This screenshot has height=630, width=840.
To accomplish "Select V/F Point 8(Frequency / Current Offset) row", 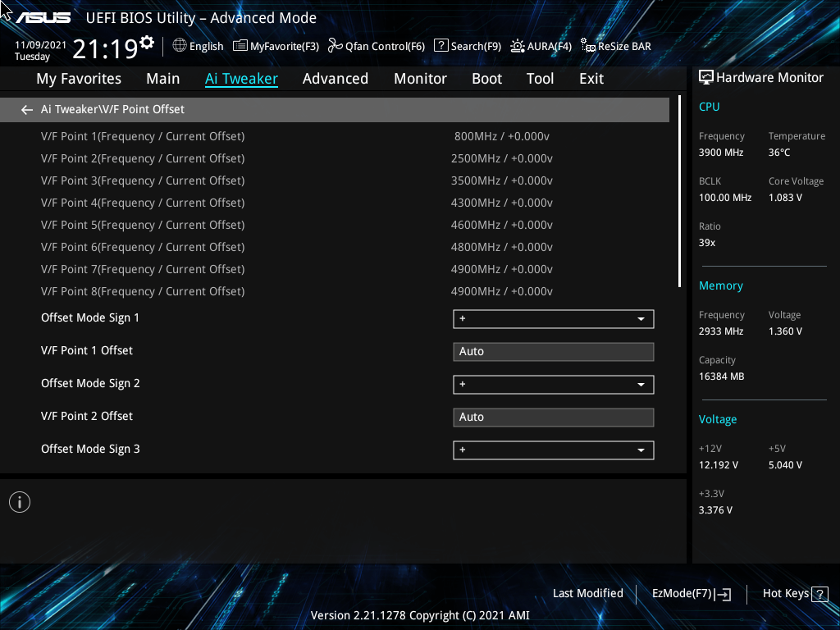I will 335,291.
